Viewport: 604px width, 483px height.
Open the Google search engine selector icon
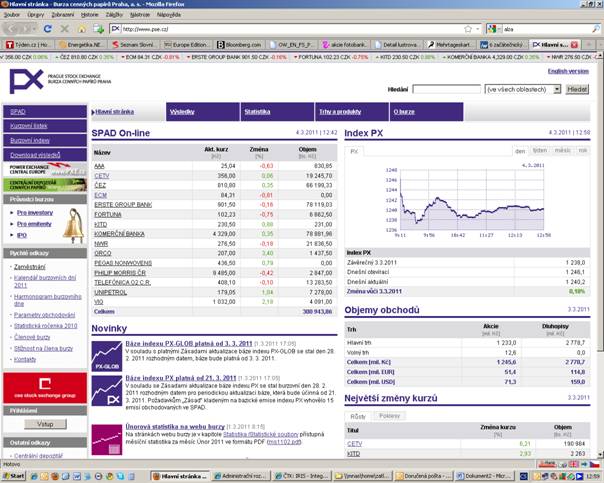(x=492, y=29)
